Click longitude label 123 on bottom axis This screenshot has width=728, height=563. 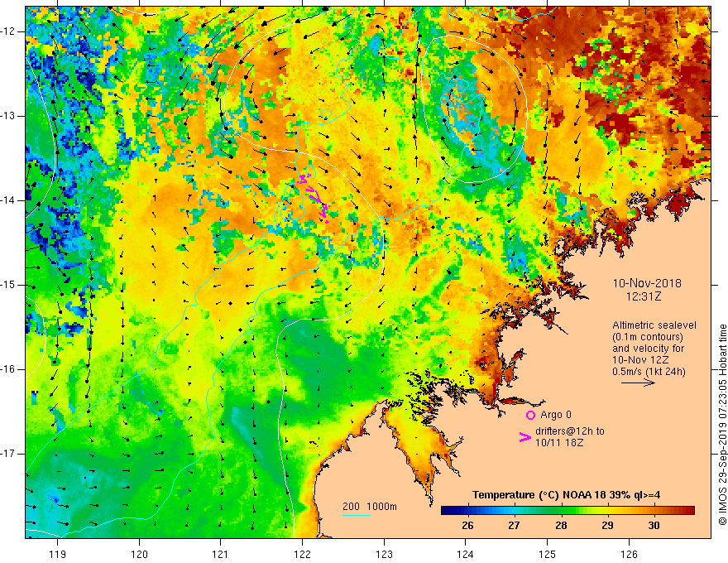coord(384,554)
